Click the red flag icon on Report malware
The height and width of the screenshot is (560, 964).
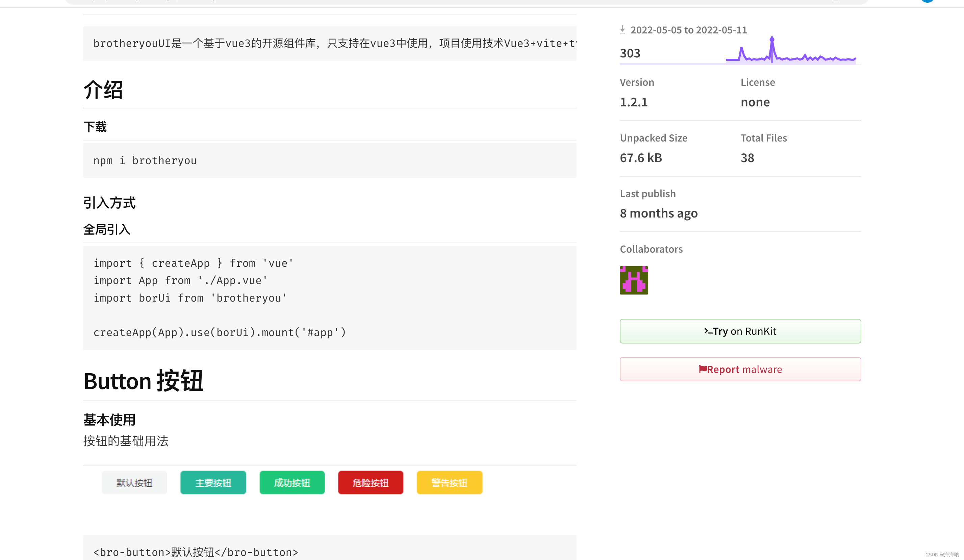pos(702,369)
